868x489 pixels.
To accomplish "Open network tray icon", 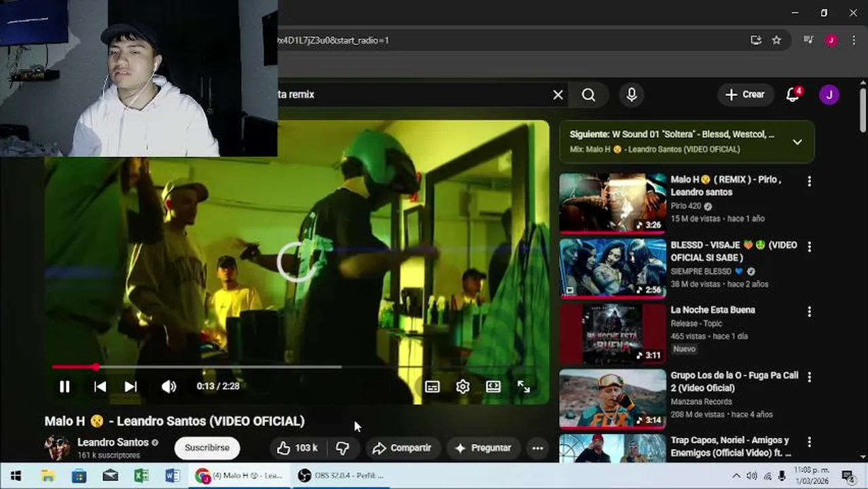I will click(x=767, y=476).
